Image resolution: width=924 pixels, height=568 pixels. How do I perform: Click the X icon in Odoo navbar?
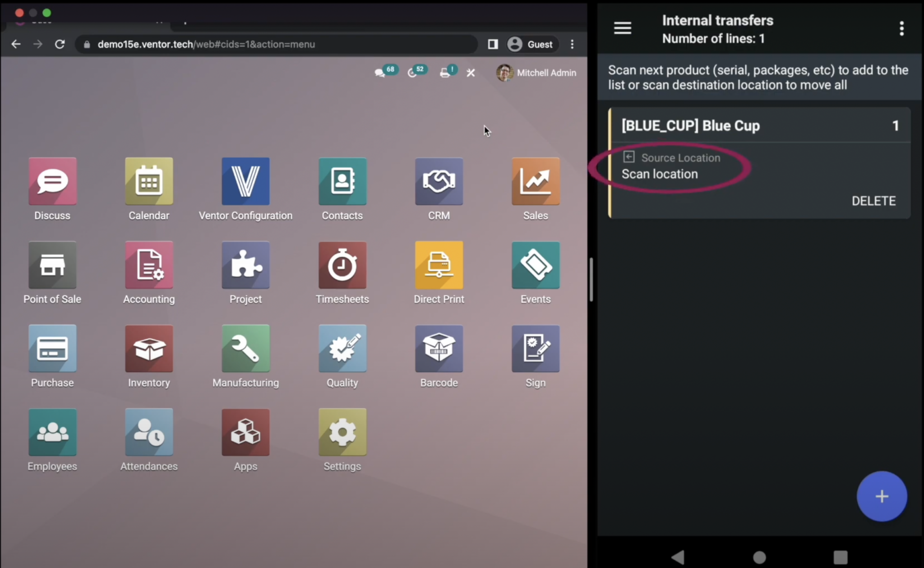tap(471, 73)
